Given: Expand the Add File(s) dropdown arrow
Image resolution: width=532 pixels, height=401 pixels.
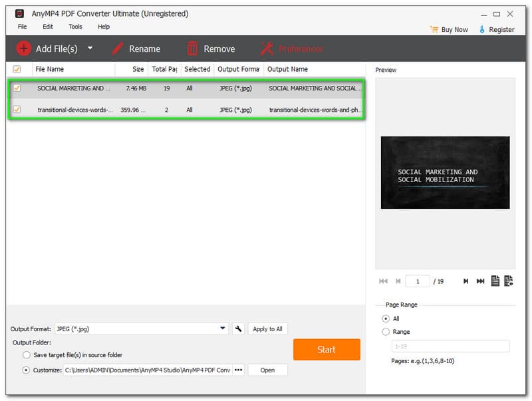Looking at the screenshot, I should tap(90, 49).
